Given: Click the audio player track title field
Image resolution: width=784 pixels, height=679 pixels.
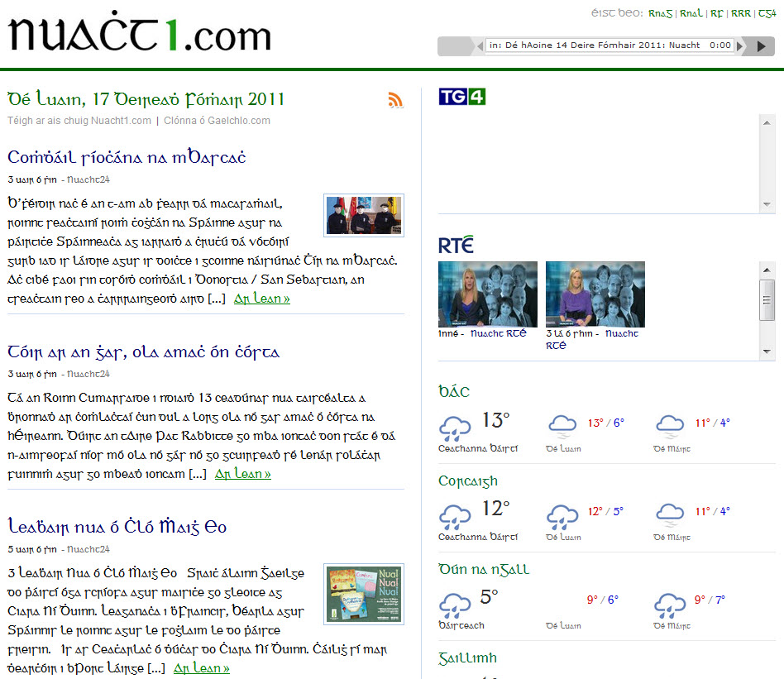Looking at the screenshot, I should (x=610, y=45).
